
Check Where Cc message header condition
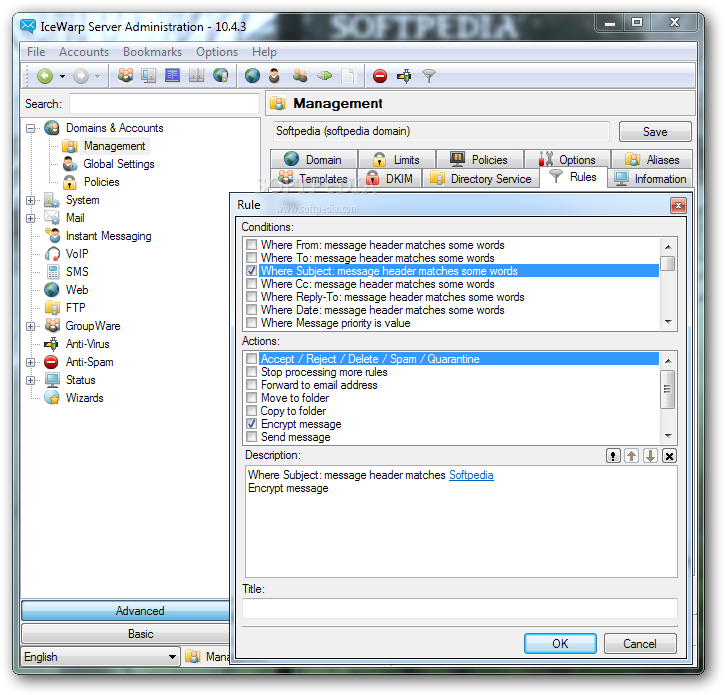click(x=252, y=283)
